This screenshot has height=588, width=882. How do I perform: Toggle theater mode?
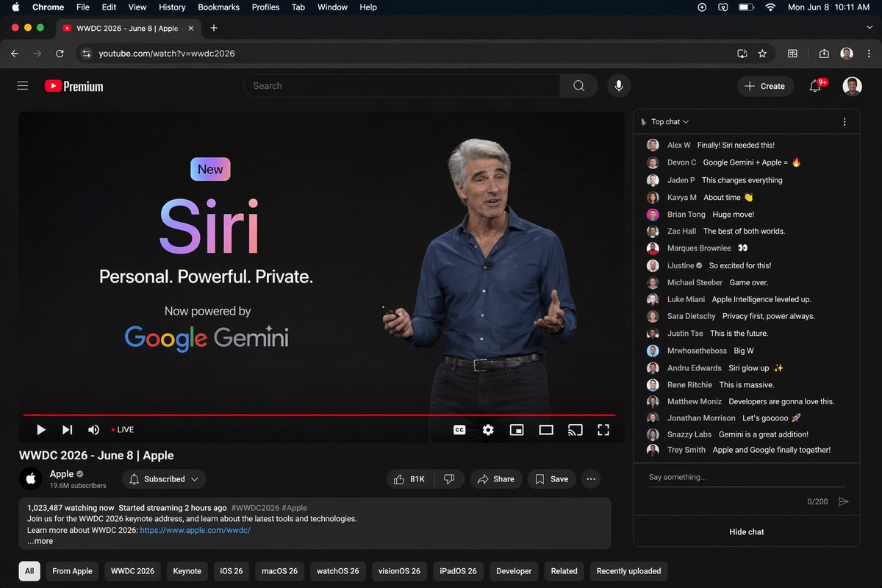[546, 430]
